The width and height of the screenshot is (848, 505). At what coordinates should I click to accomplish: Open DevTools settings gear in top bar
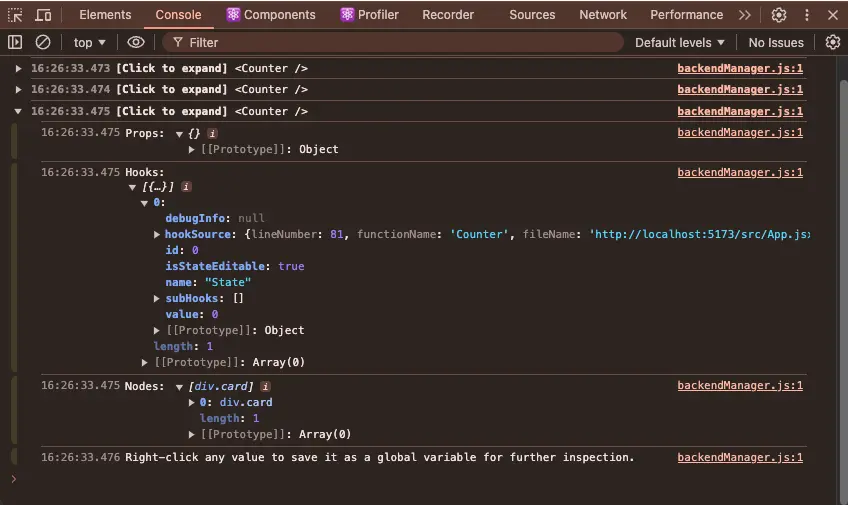[x=779, y=15]
